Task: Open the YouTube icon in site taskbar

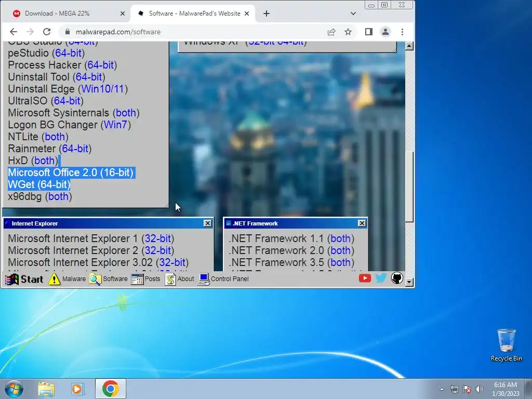Action: tap(365, 278)
